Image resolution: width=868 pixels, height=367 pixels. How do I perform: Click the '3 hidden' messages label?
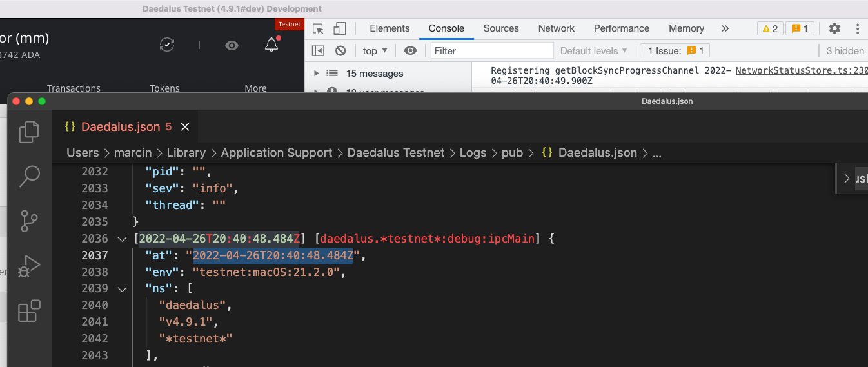pyautogui.click(x=845, y=50)
